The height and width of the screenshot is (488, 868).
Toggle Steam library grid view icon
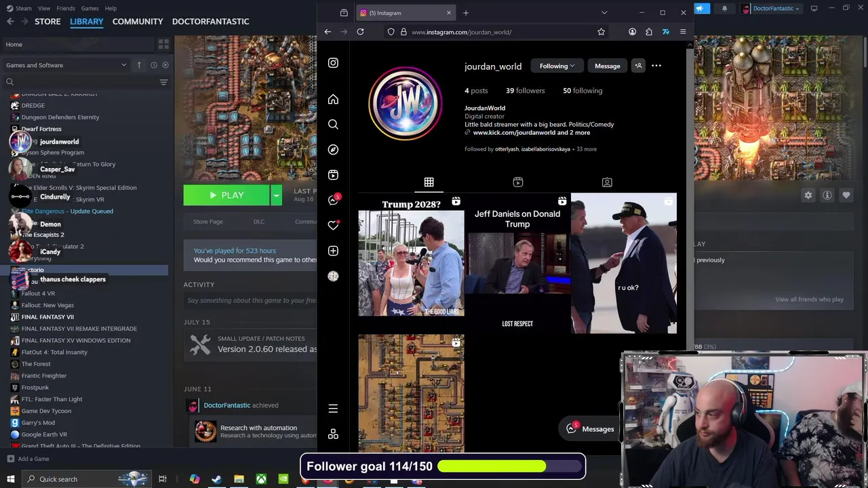[163, 44]
